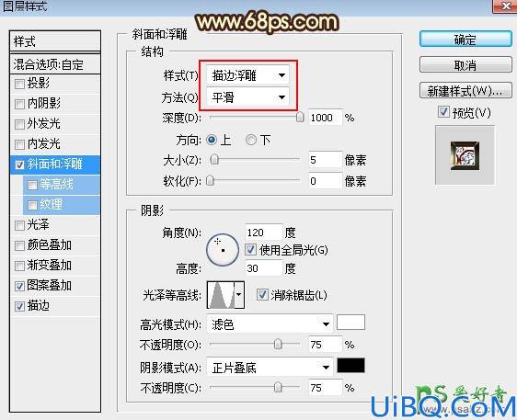Toggle the 预览(V) checkbox

click(x=443, y=112)
